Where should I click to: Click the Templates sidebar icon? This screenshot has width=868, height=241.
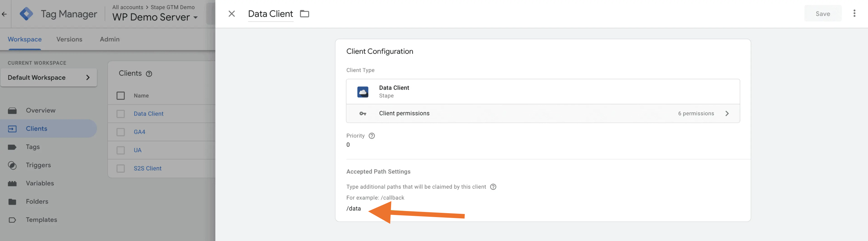(12, 220)
